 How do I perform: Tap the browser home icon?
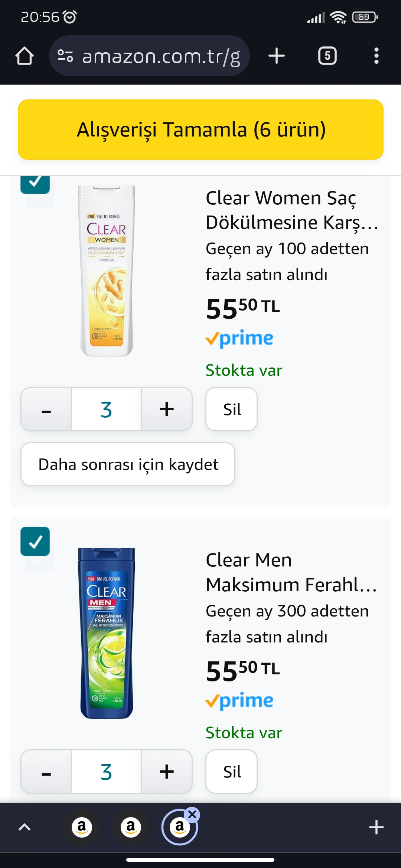coord(25,56)
